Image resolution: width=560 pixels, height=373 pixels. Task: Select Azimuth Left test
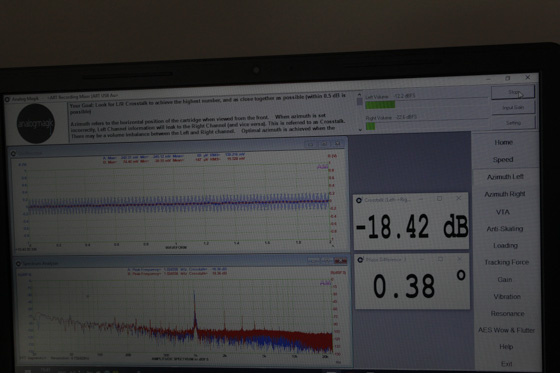tap(505, 177)
